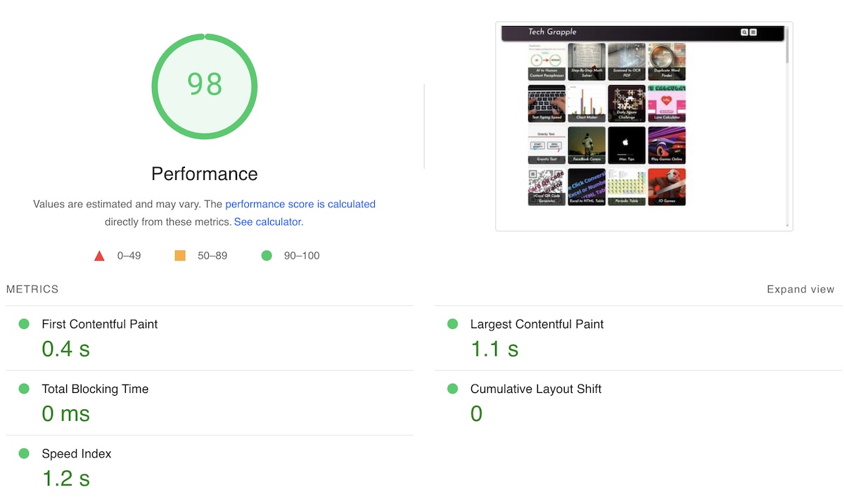Select the Chart Maker tile in screenshot
Screen dimensions: 844x504
[x=587, y=103]
